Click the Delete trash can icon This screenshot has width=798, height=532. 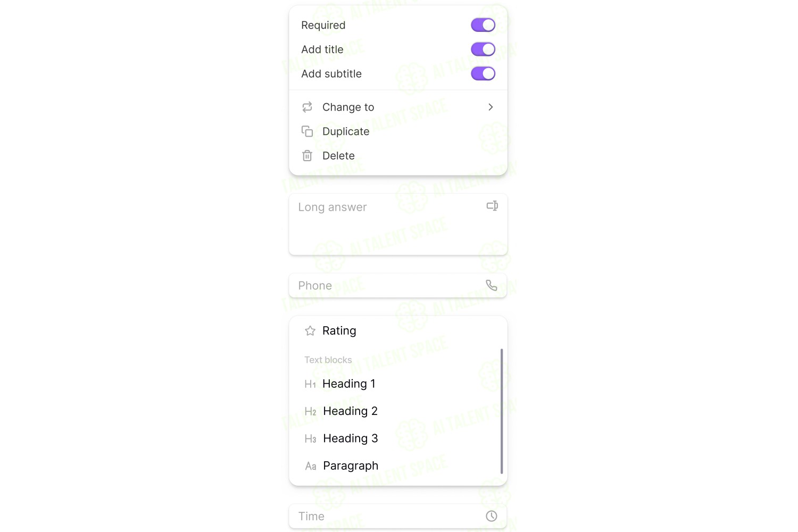(x=307, y=155)
